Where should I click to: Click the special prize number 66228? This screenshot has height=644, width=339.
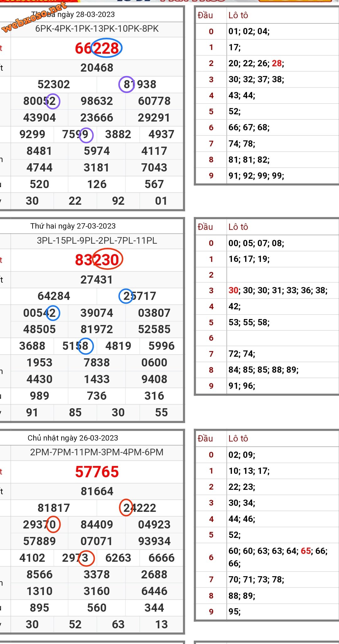coord(97,48)
